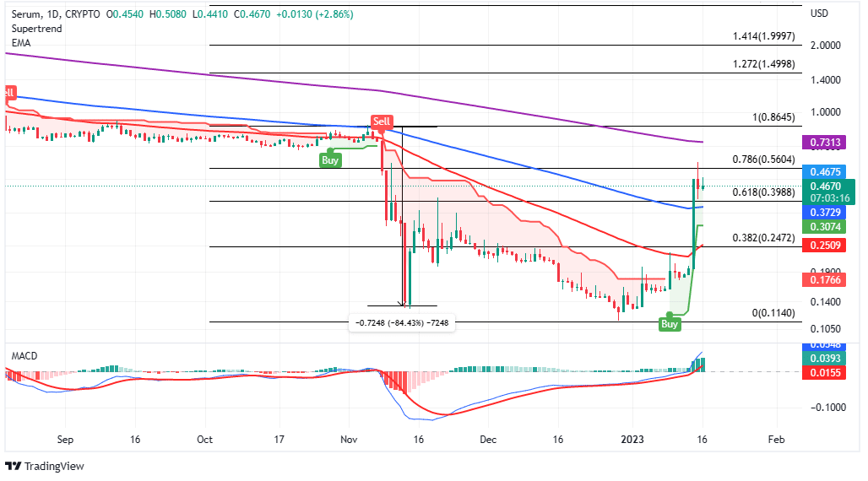Click the 0(0.1140) Fibonacci level label
Viewport: 868px width, 481px height.
773,313
